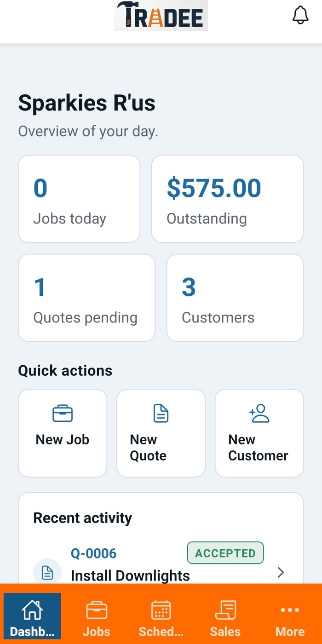
Task: Tap the receipt icon in the bottom bar
Action: click(x=225, y=610)
